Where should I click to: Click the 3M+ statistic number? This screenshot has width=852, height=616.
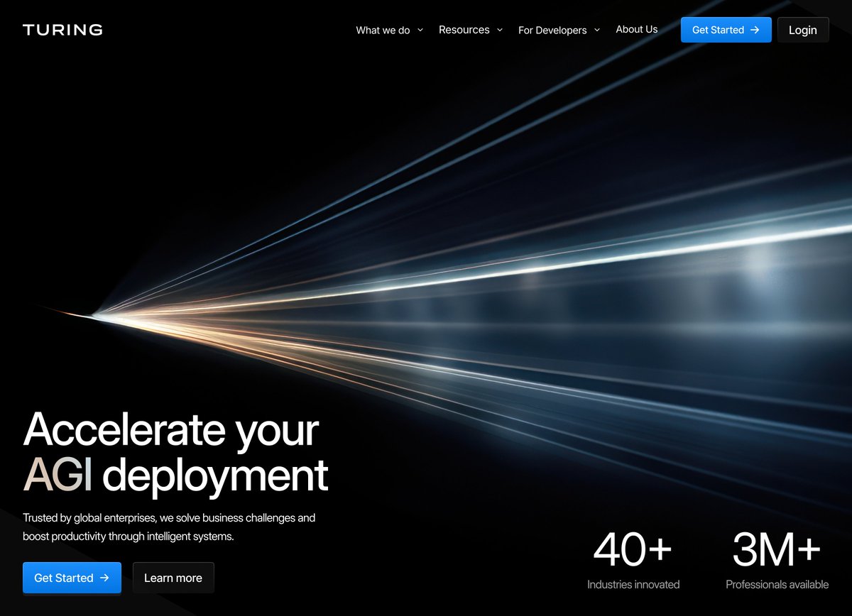[777, 550]
